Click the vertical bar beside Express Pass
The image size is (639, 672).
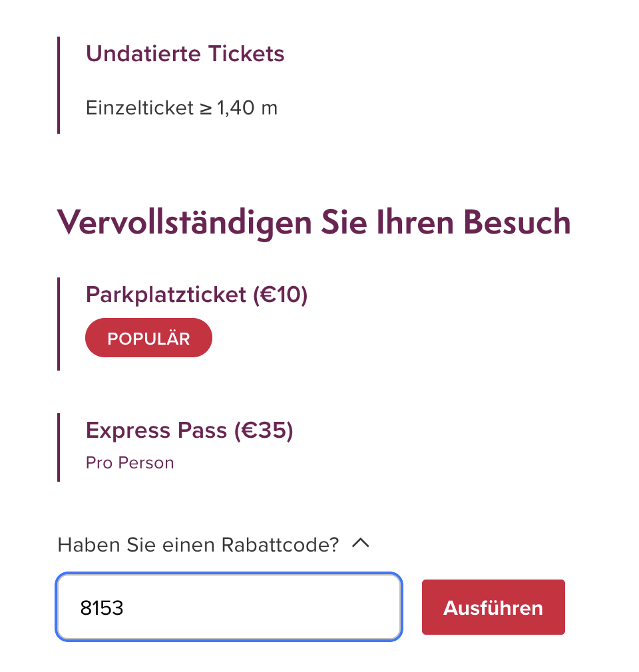59,446
